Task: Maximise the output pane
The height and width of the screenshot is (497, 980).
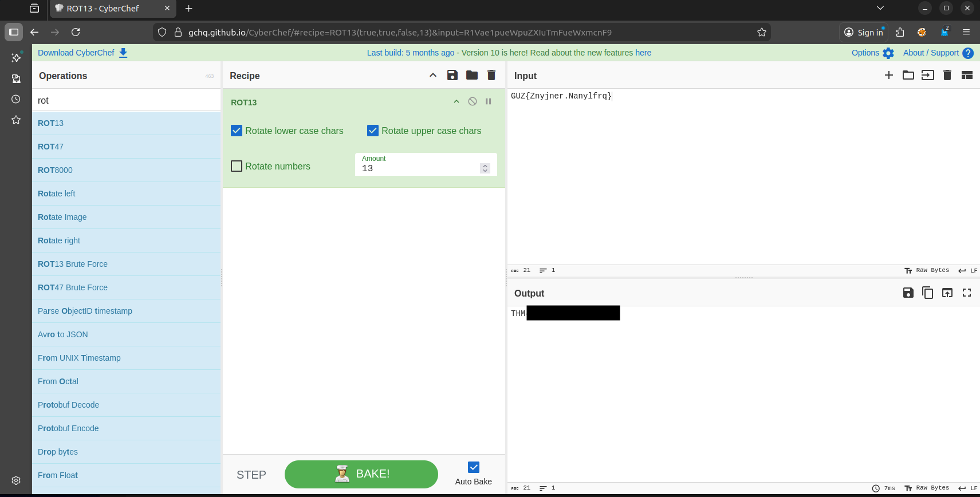Action: (967, 293)
